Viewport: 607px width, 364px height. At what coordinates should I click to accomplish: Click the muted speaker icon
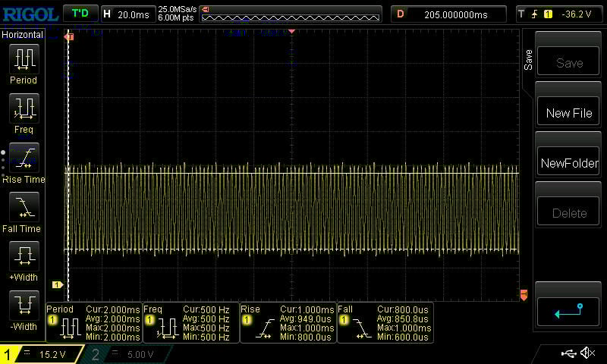(x=587, y=353)
